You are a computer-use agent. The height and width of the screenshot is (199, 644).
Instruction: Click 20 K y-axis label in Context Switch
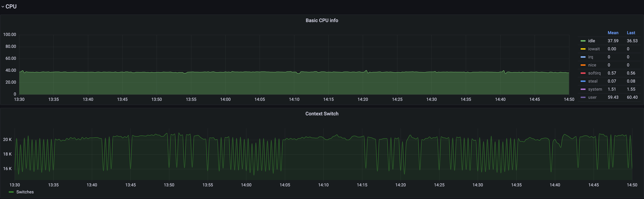pyautogui.click(x=7, y=140)
